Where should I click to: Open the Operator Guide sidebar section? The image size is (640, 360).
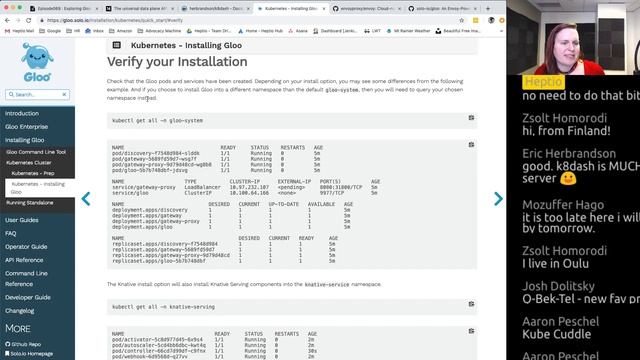(26, 247)
